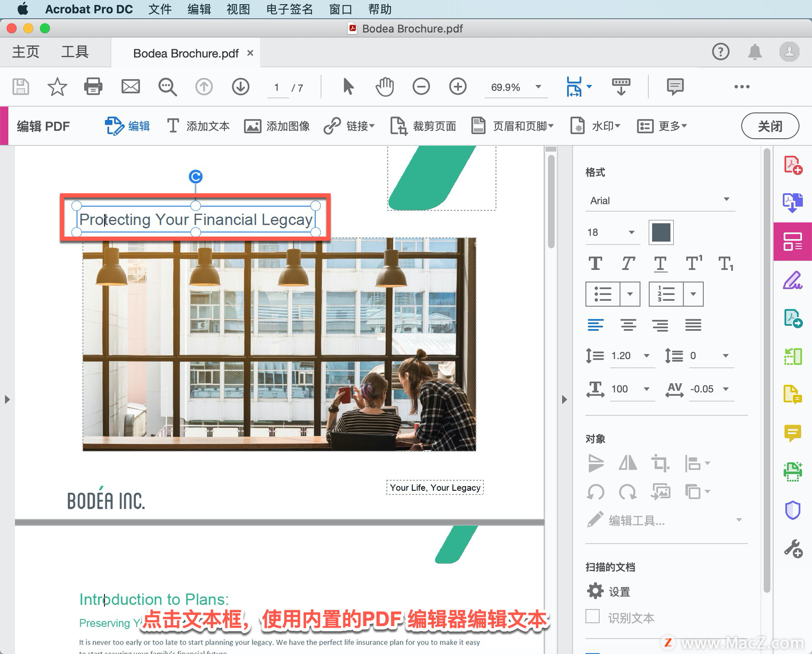Screen dimensions: 812x654
Task: Click the dark font color swatch
Action: click(661, 232)
